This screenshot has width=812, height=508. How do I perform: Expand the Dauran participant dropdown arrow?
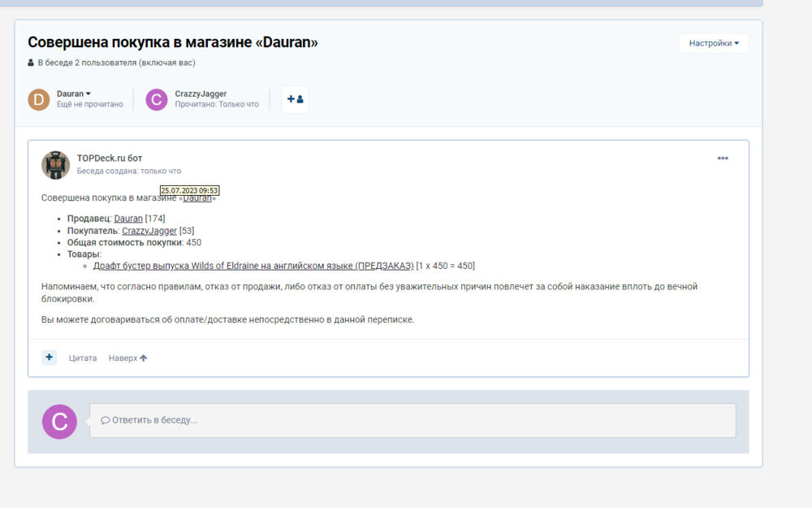point(87,93)
